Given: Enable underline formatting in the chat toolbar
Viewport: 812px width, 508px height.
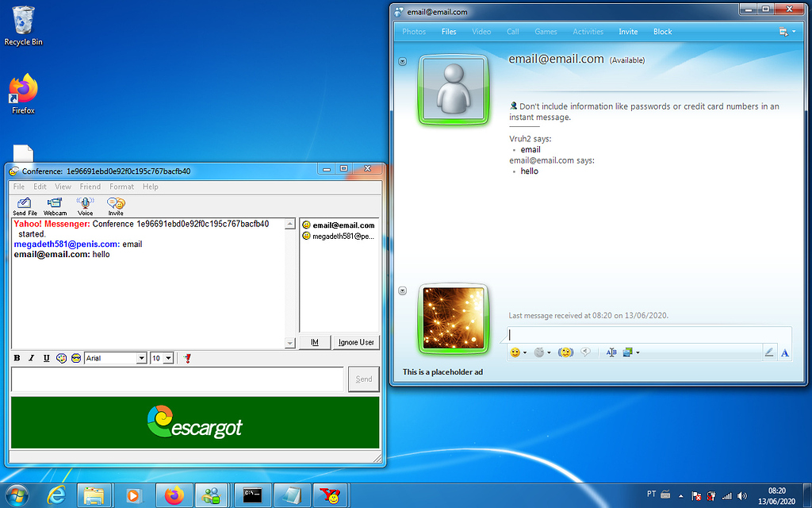Looking at the screenshot, I should click(x=48, y=358).
